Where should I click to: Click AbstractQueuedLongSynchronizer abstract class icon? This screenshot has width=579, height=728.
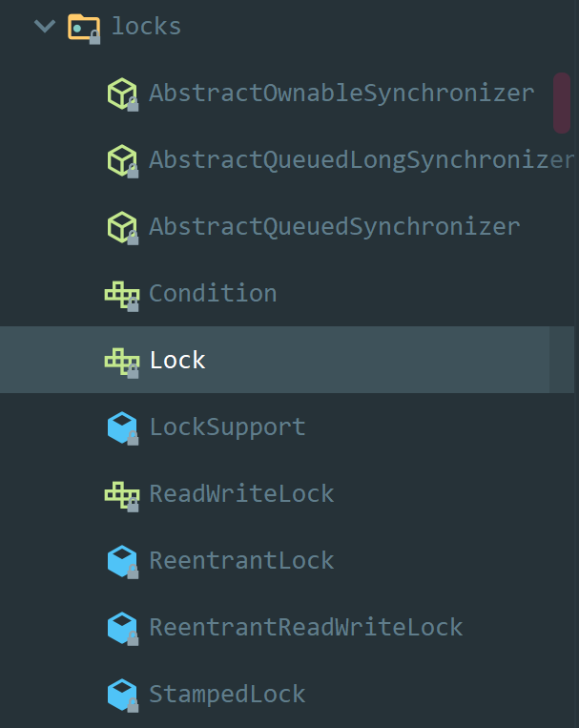(x=123, y=161)
